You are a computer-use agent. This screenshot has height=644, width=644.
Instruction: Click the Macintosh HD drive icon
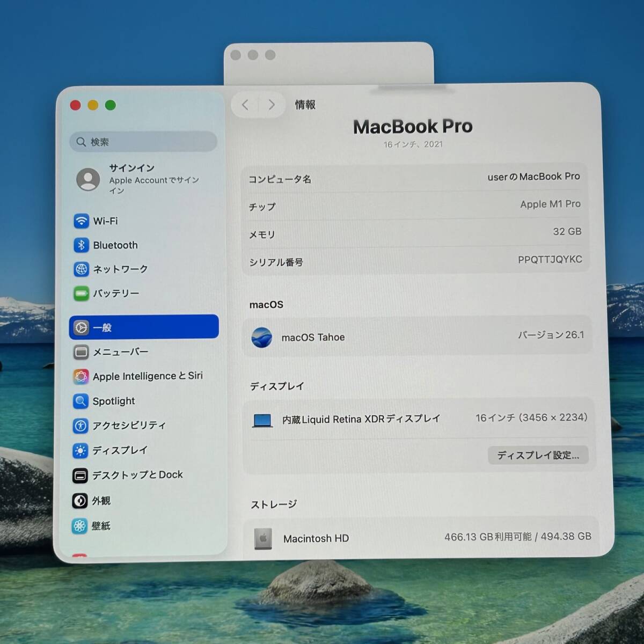point(263,539)
